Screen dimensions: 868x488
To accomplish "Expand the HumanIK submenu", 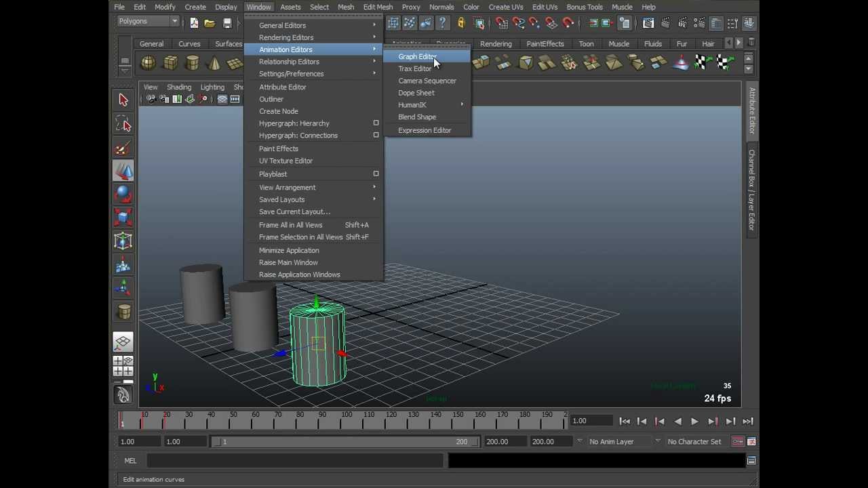I will pyautogui.click(x=427, y=105).
